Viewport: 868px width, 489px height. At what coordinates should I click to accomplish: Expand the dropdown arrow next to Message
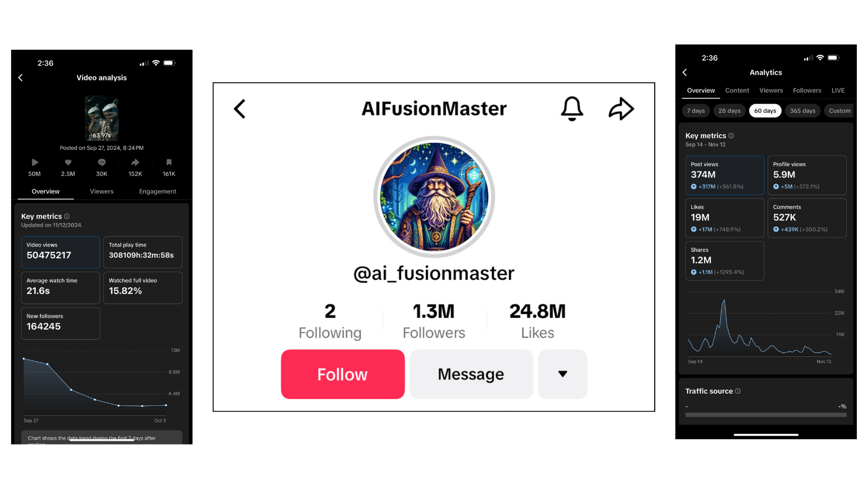(563, 374)
